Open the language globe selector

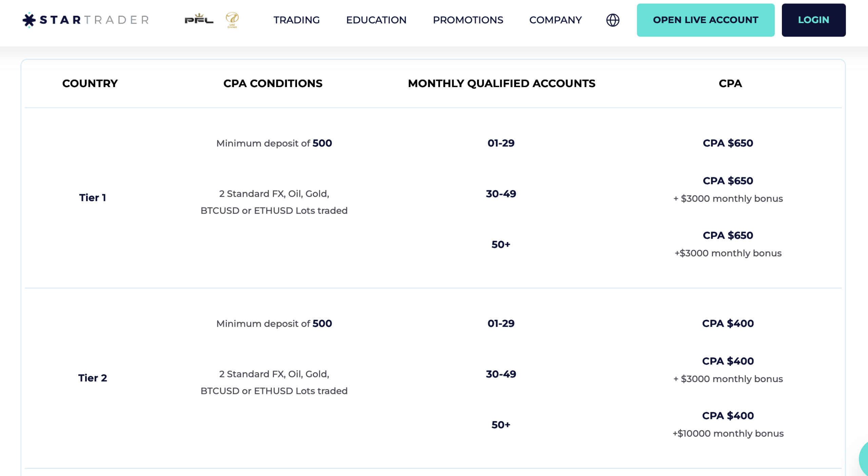click(613, 20)
